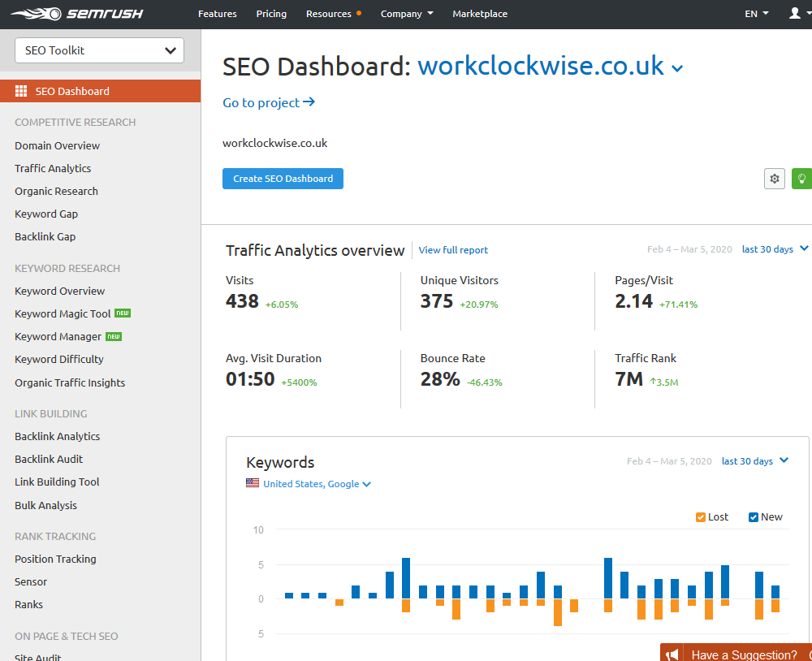Screen dimensions: 812x661
Task: Click the Semrush logo
Action: (x=76, y=14)
